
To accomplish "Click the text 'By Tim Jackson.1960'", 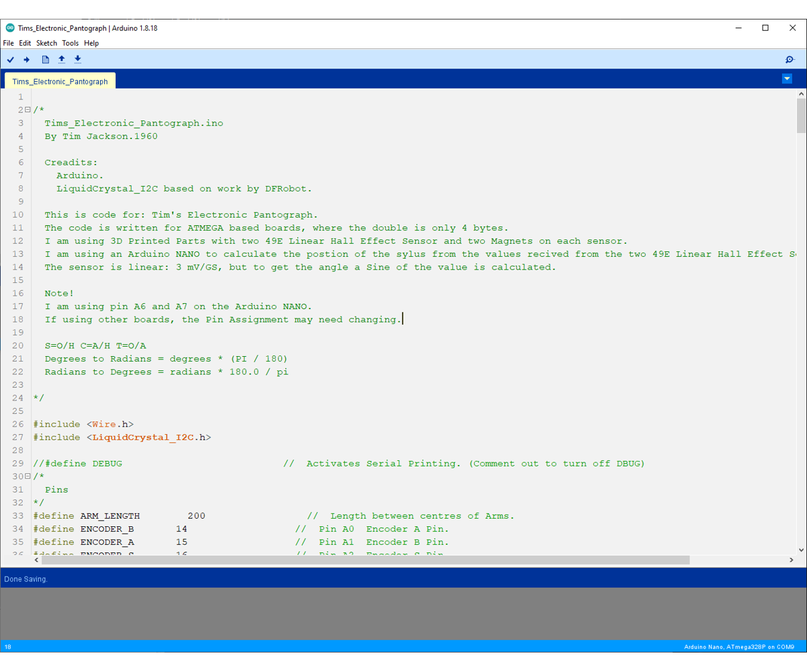I will pos(101,136).
